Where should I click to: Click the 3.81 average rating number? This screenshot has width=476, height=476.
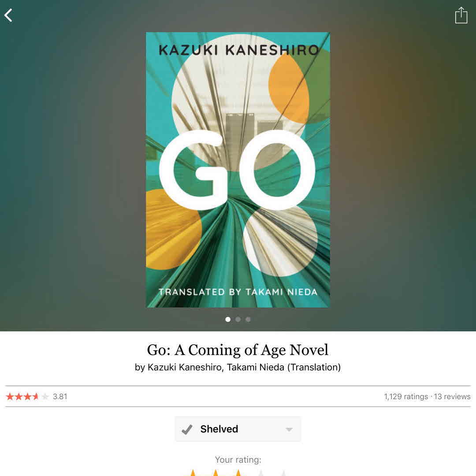coord(60,397)
